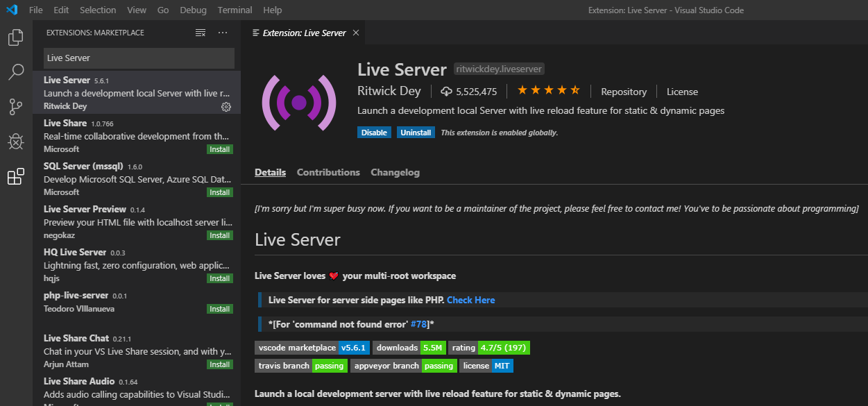
Task: Open the Terminal menu
Action: pos(235,10)
